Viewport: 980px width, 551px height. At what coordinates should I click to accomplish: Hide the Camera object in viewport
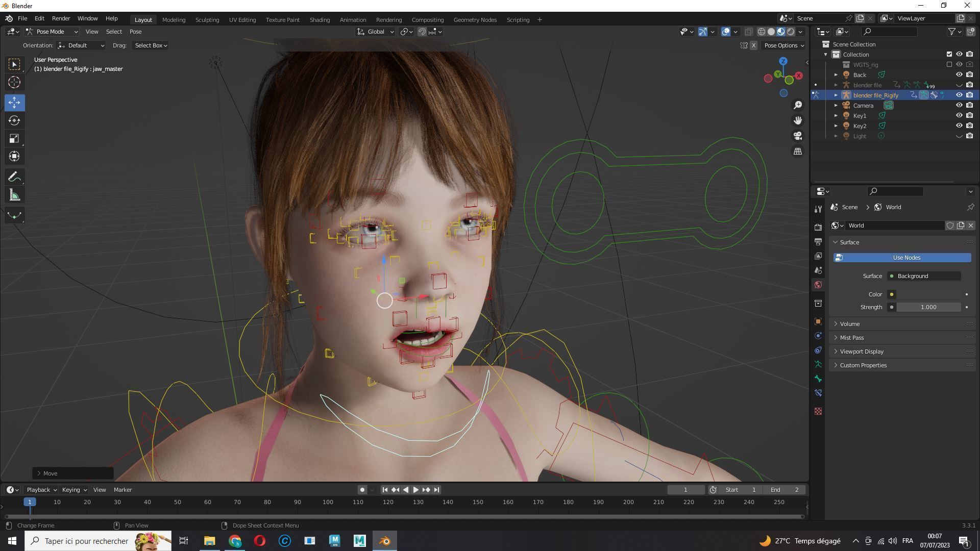point(959,106)
